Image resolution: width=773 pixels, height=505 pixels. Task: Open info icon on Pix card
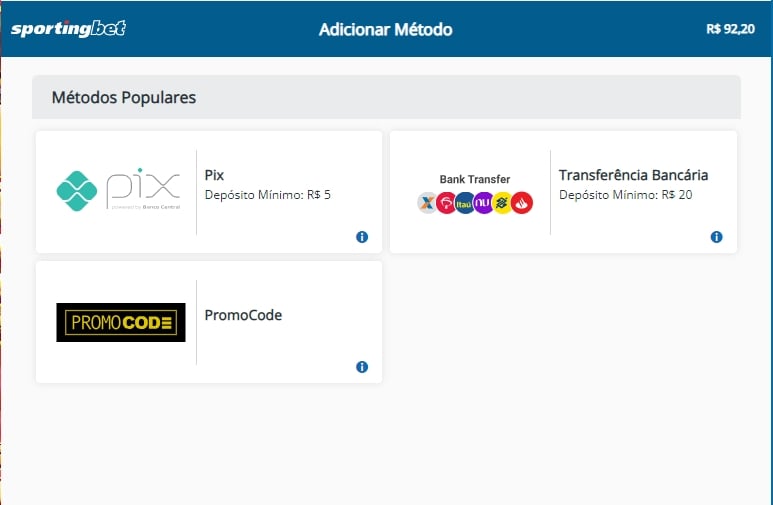click(x=362, y=237)
